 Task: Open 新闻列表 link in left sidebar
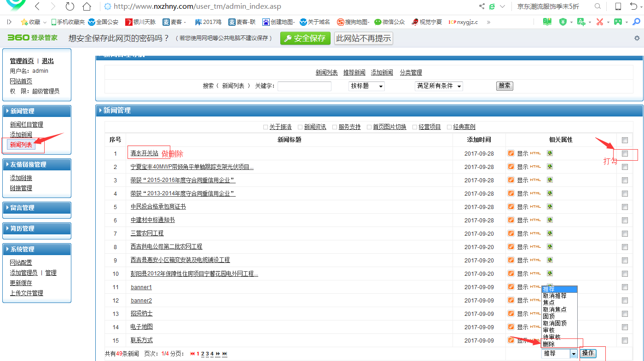(21, 145)
